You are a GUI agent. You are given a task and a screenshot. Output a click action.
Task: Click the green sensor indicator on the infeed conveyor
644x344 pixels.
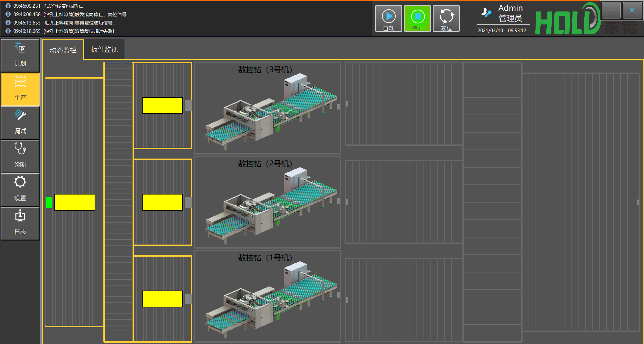[49, 202]
